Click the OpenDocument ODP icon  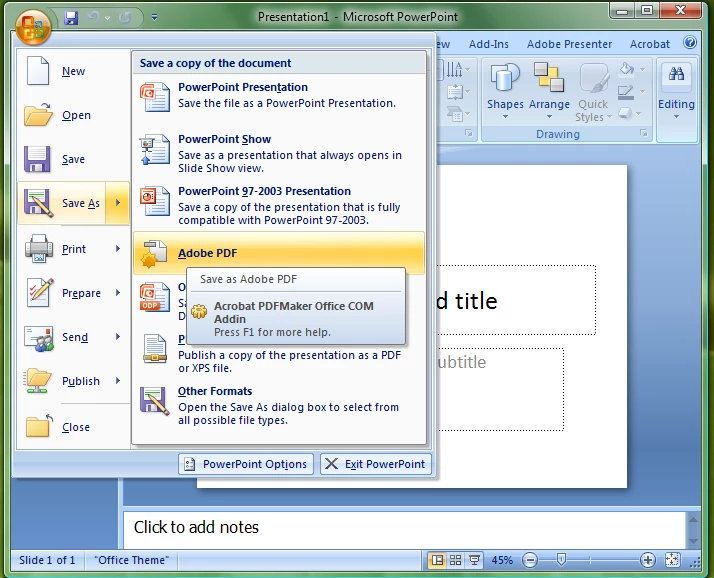(155, 297)
